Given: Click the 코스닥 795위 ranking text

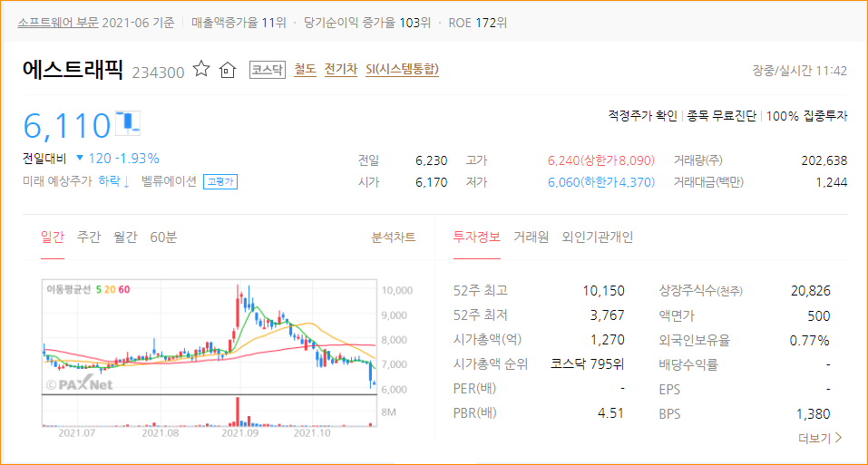Looking at the screenshot, I should pyautogui.click(x=588, y=363).
